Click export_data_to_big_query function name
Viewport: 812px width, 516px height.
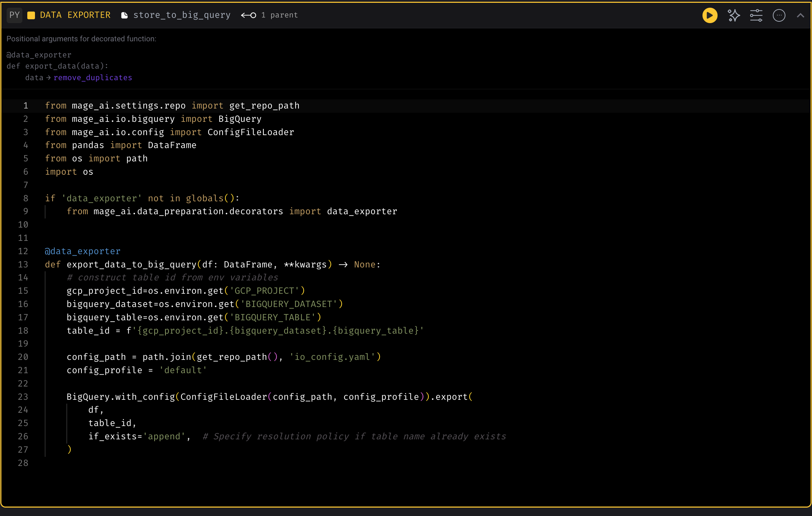pyautogui.click(x=132, y=265)
